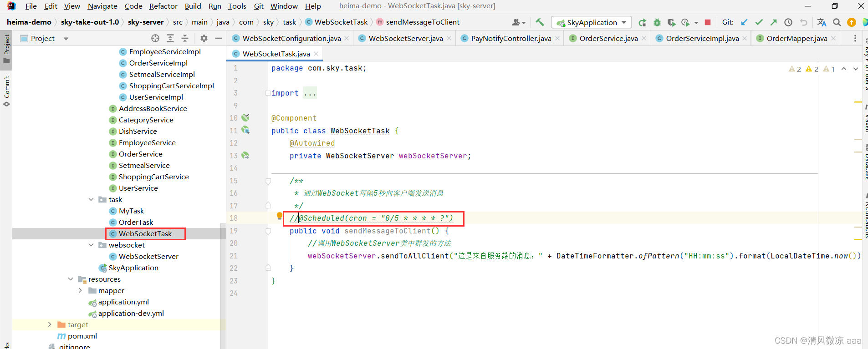Expand the target folder

(x=50, y=324)
